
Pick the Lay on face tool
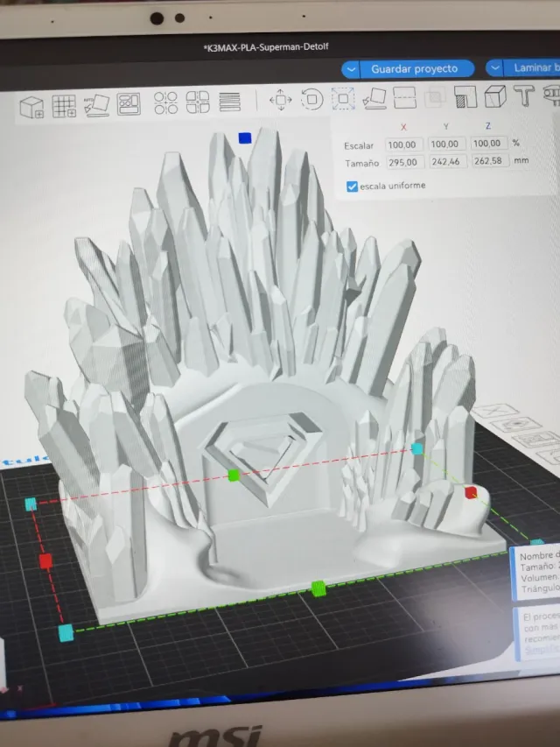[x=373, y=97]
